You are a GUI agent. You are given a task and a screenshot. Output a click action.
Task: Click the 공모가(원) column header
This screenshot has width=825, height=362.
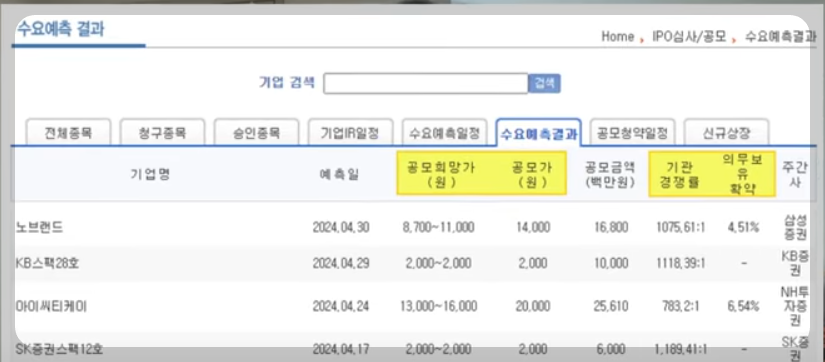coord(532,175)
